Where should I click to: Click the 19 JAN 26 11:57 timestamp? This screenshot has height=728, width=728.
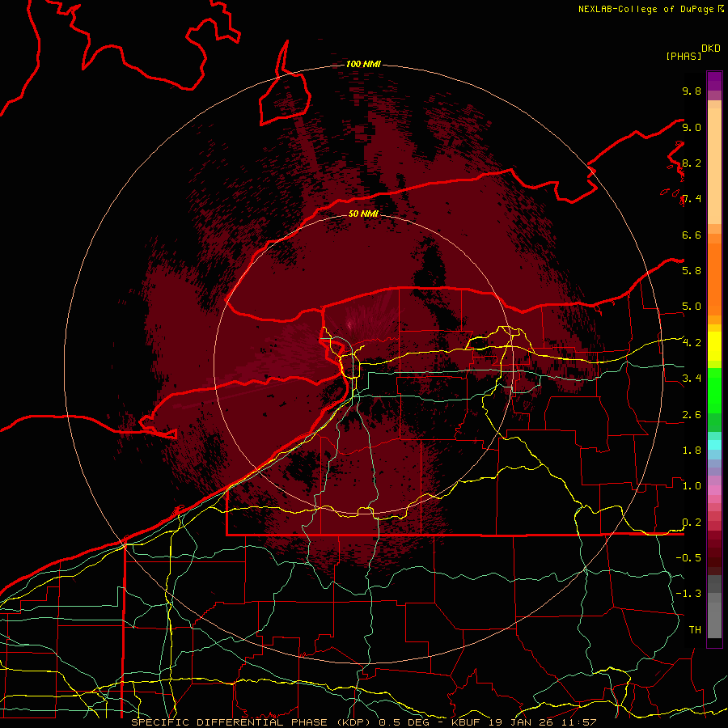pyautogui.click(x=542, y=722)
